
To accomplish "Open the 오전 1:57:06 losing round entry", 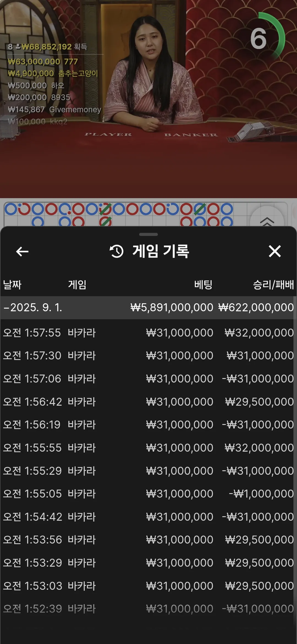I will [x=148, y=379].
